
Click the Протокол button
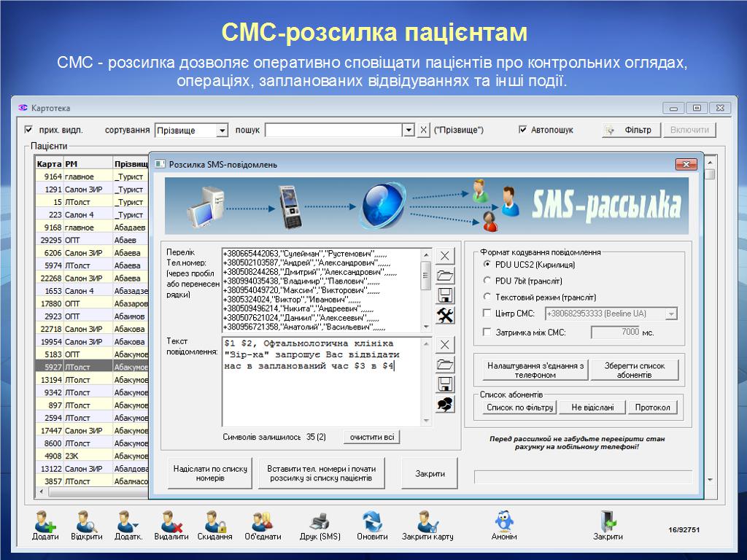click(x=652, y=408)
